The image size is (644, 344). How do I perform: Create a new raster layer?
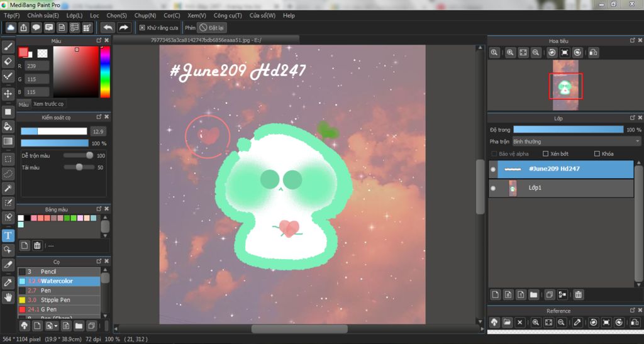(x=496, y=294)
